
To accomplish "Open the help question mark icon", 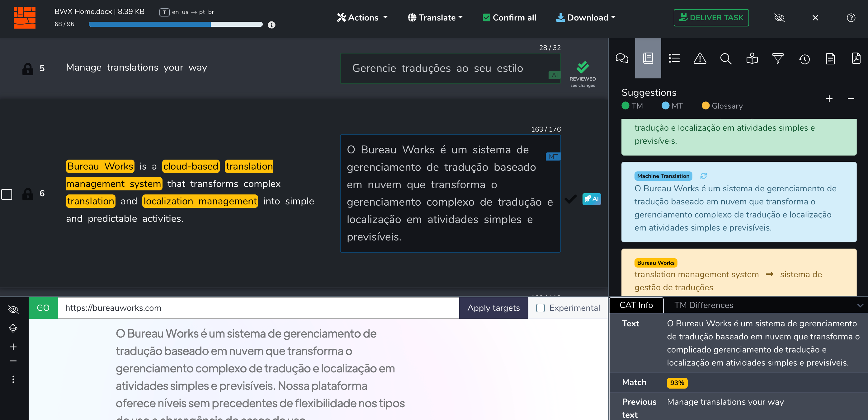I will 851,17.
